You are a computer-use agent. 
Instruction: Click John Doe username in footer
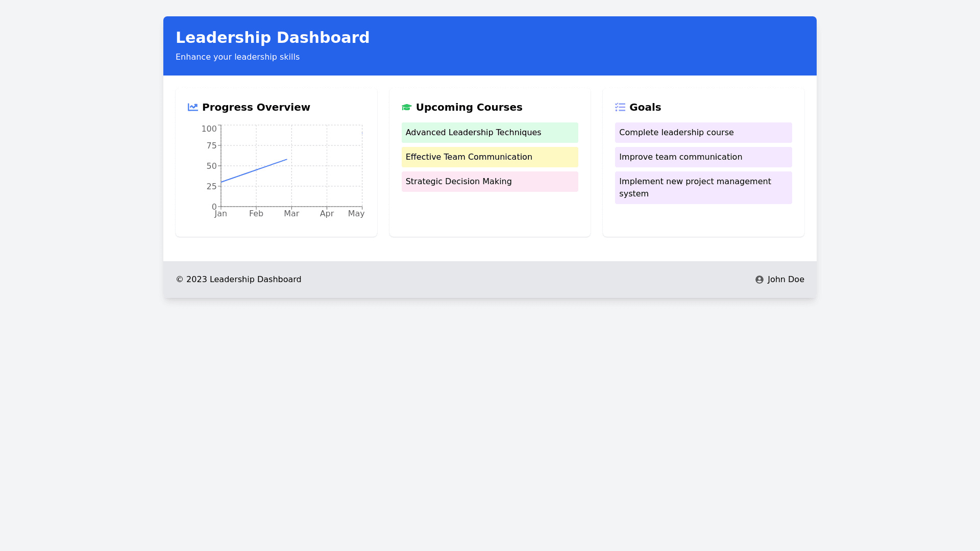tap(786, 280)
